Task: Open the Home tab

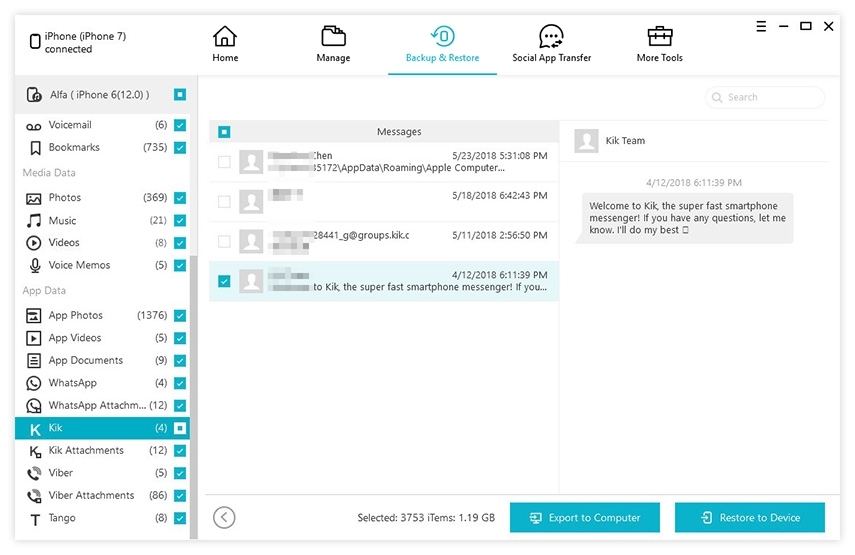Action: click(x=225, y=44)
